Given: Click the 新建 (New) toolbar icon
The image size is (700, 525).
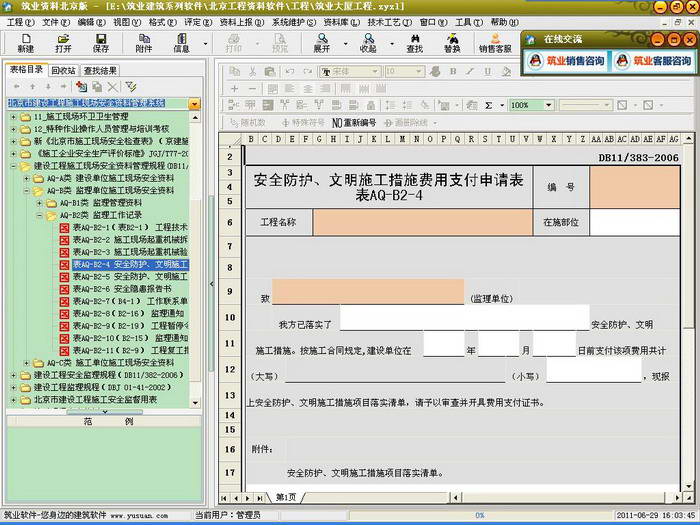Looking at the screenshot, I should [x=26, y=43].
